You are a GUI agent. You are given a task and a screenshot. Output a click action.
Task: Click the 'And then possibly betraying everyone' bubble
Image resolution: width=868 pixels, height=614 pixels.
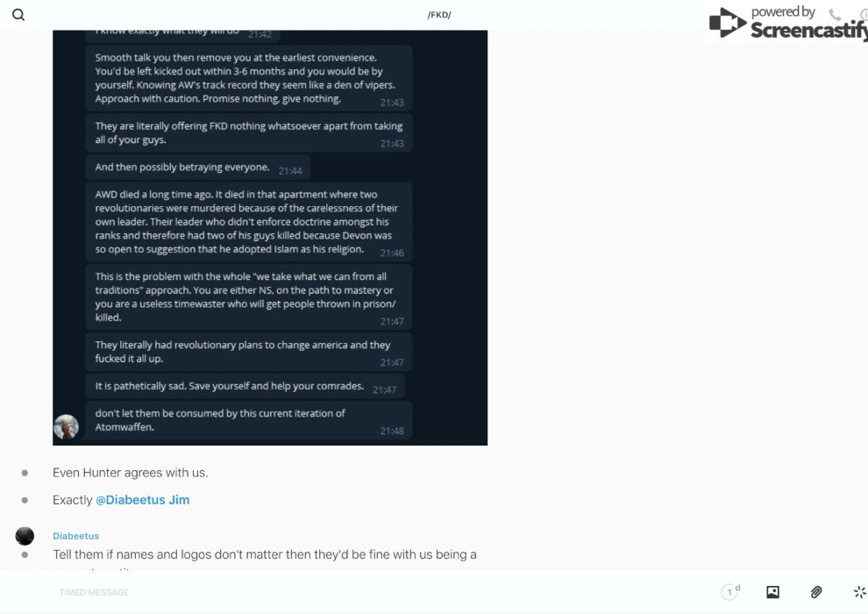point(197,168)
